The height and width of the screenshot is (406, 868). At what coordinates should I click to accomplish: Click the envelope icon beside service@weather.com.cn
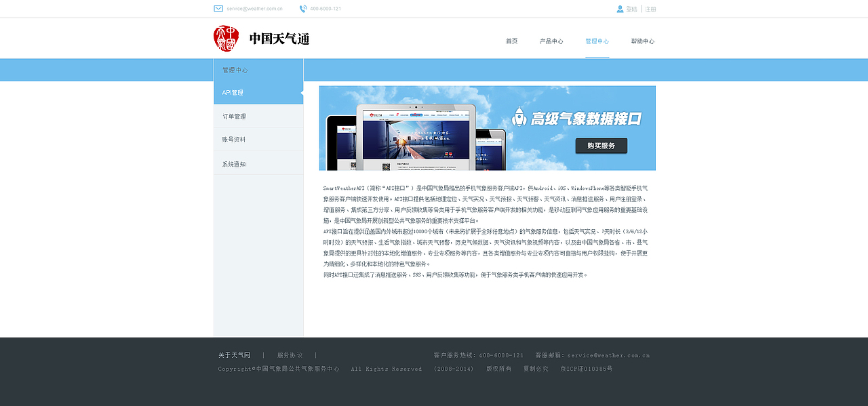click(216, 8)
